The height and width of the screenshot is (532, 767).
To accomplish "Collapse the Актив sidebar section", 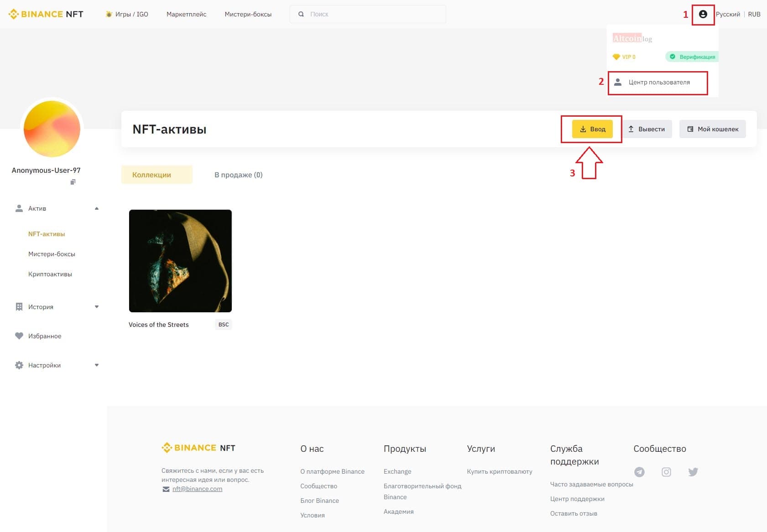I will [96, 208].
